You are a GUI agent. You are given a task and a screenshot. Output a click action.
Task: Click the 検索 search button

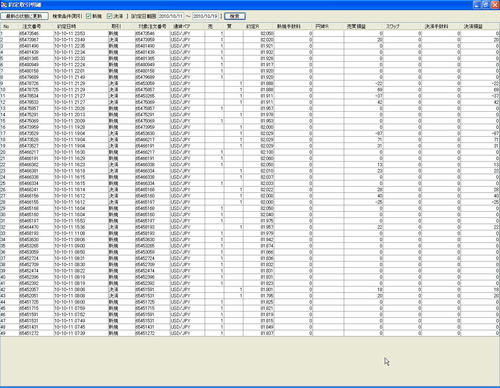click(x=235, y=16)
